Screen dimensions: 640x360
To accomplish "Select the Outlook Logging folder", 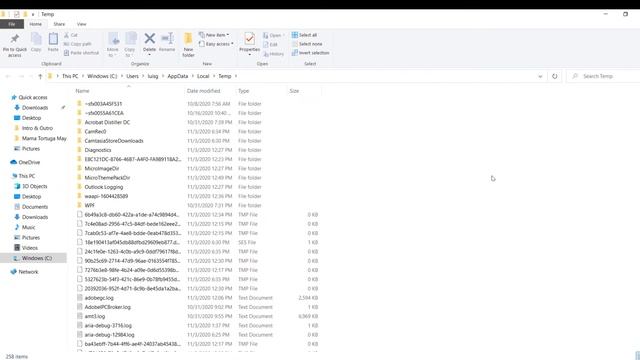I will (104, 187).
